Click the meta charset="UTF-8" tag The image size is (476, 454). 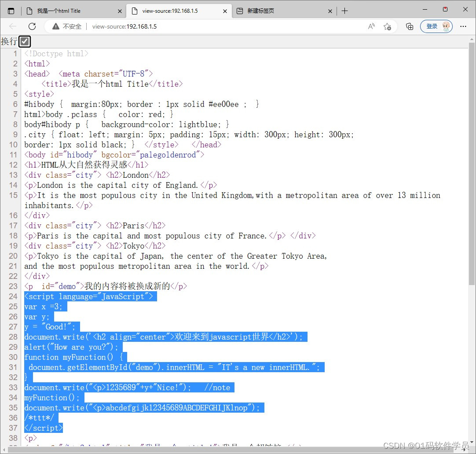click(x=106, y=74)
